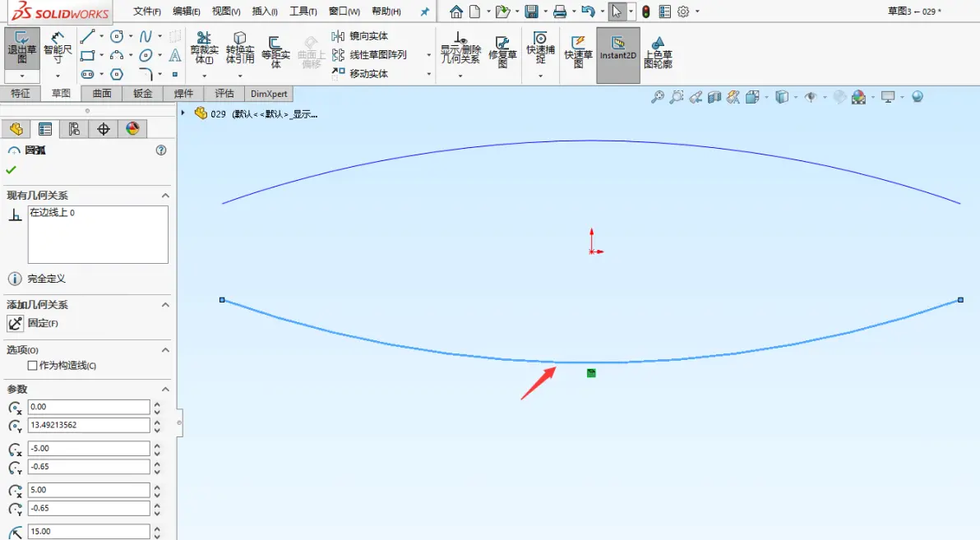
Task: Select the Circle sketch tool
Action: (117, 36)
